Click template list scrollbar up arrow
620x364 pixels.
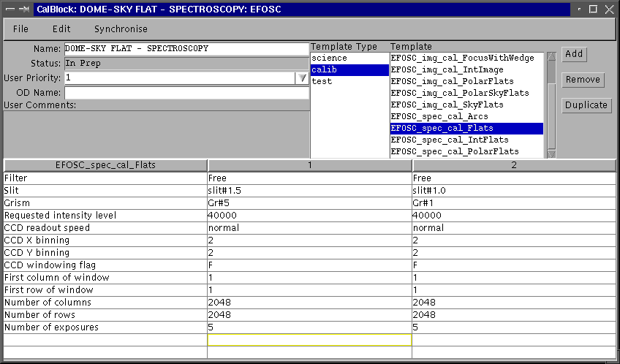[551, 56]
